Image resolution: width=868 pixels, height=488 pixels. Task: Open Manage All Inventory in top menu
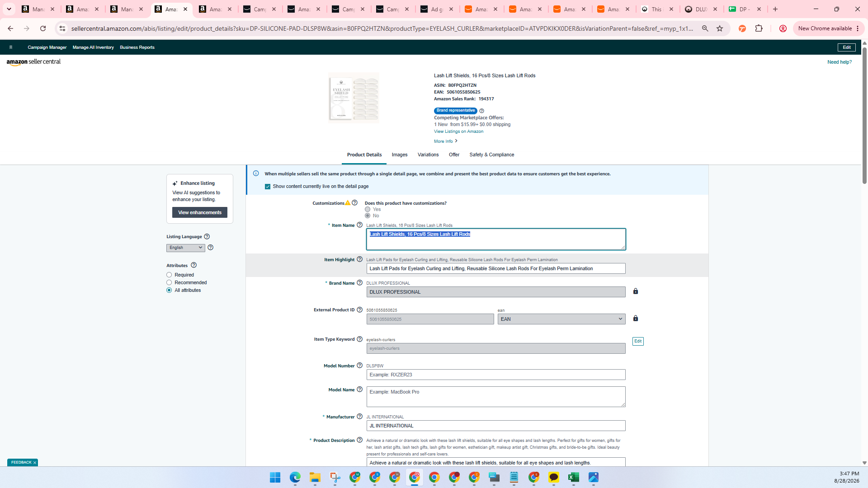point(93,47)
